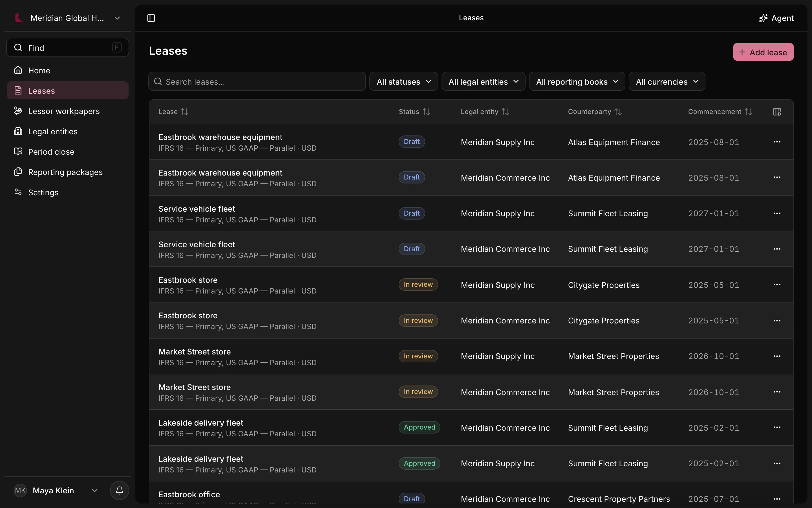Viewport: 812px width, 508px height.
Task: Sort by Legal entity column arrows
Action: [505, 112]
